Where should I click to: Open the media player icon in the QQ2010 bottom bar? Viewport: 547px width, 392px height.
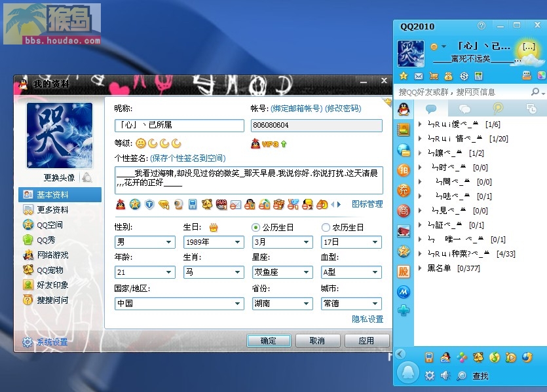click(511, 357)
